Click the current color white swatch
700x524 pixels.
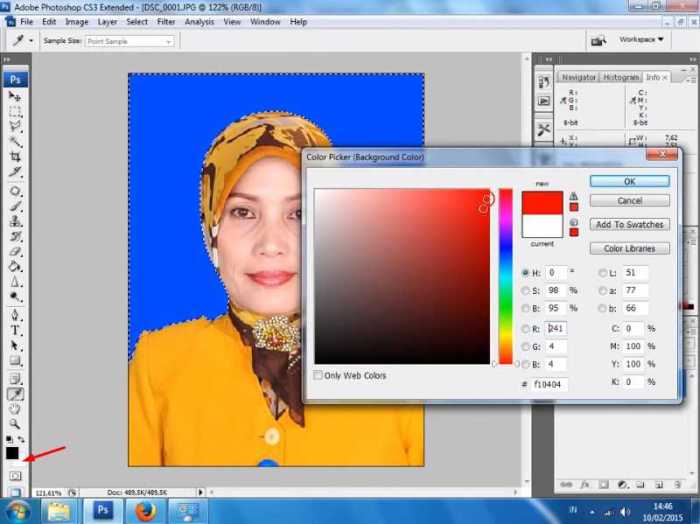(542, 226)
